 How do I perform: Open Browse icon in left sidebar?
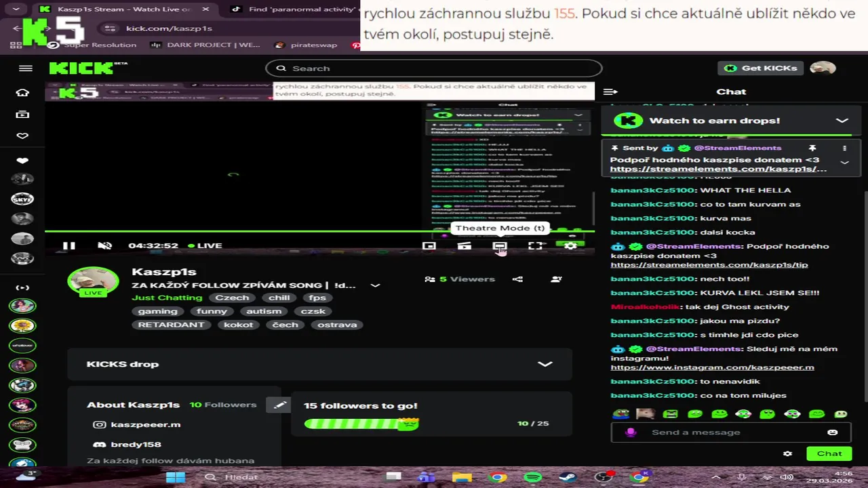22,115
